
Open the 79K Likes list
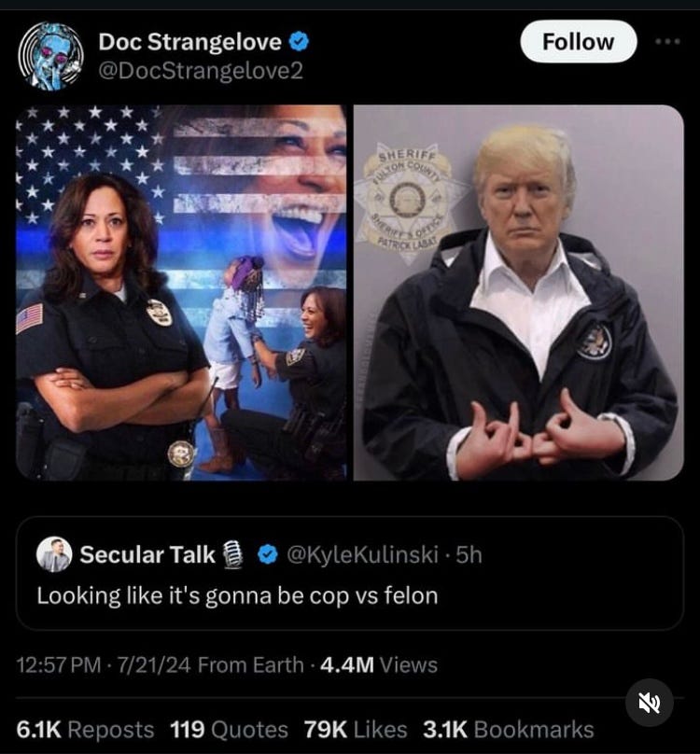point(356,730)
